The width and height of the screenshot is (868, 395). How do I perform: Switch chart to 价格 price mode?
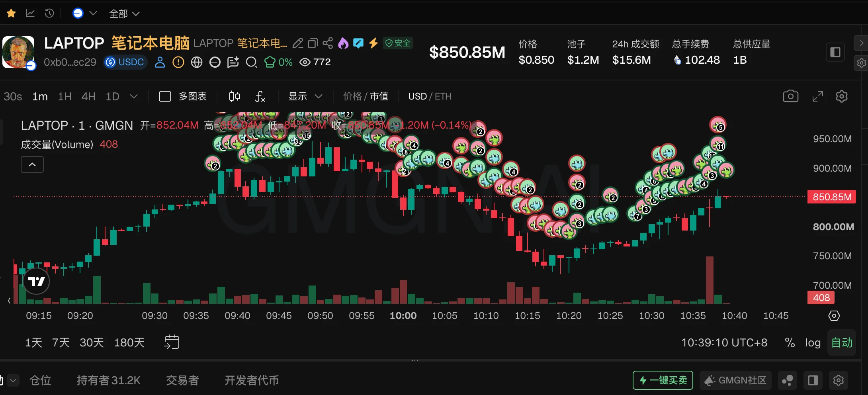[352, 96]
